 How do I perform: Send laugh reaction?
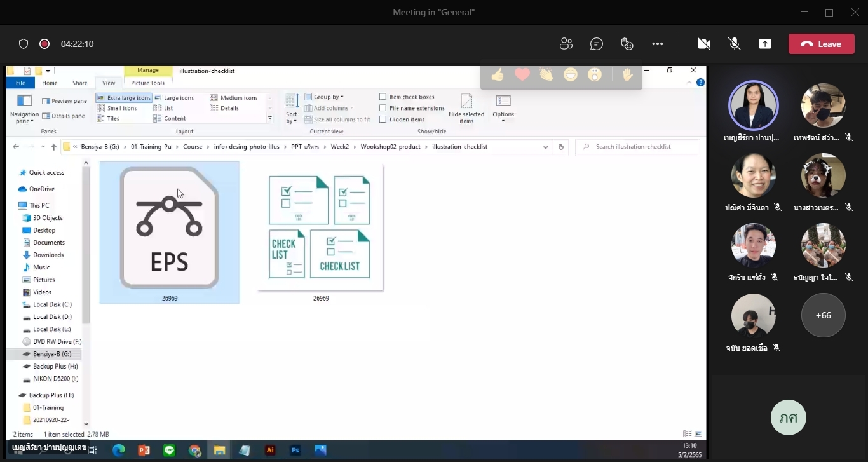(571, 75)
